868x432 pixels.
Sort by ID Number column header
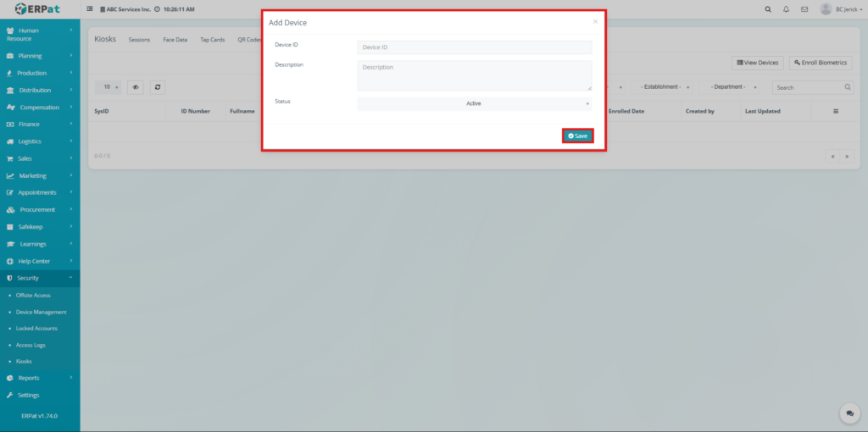tap(196, 111)
